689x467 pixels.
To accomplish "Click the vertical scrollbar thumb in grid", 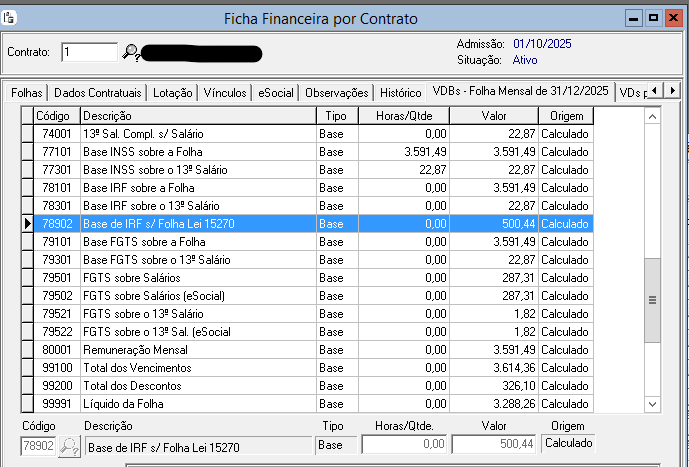I will 653,300.
